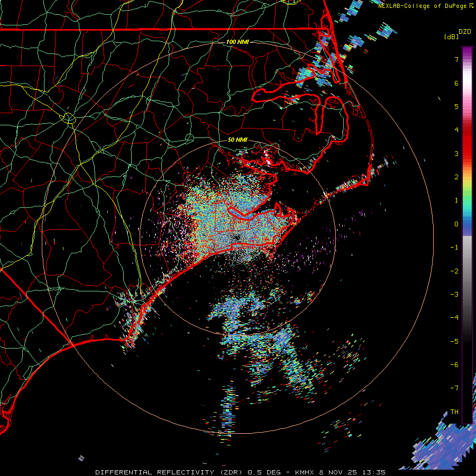The image size is (476, 476).
Task: Click the -3 value on color scale
Action: pyautogui.click(x=454, y=295)
